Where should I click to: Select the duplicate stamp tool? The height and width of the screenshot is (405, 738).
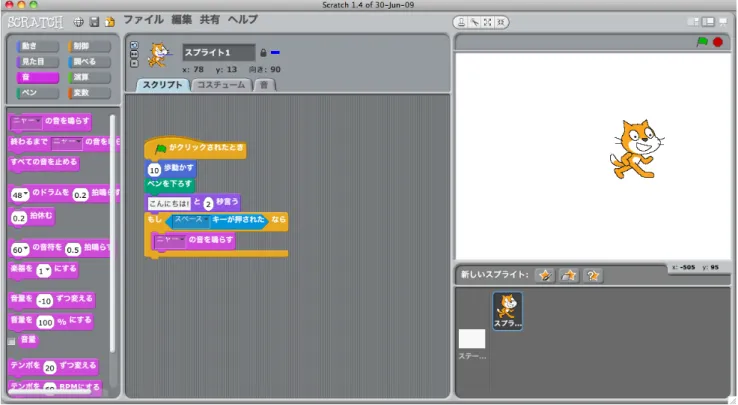click(462, 22)
